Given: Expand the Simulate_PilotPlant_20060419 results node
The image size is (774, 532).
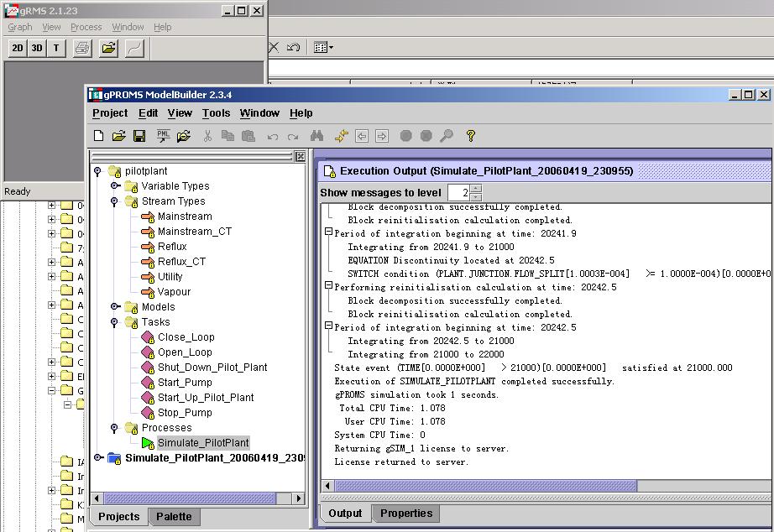Looking at the screenshot, I should 98,457.
